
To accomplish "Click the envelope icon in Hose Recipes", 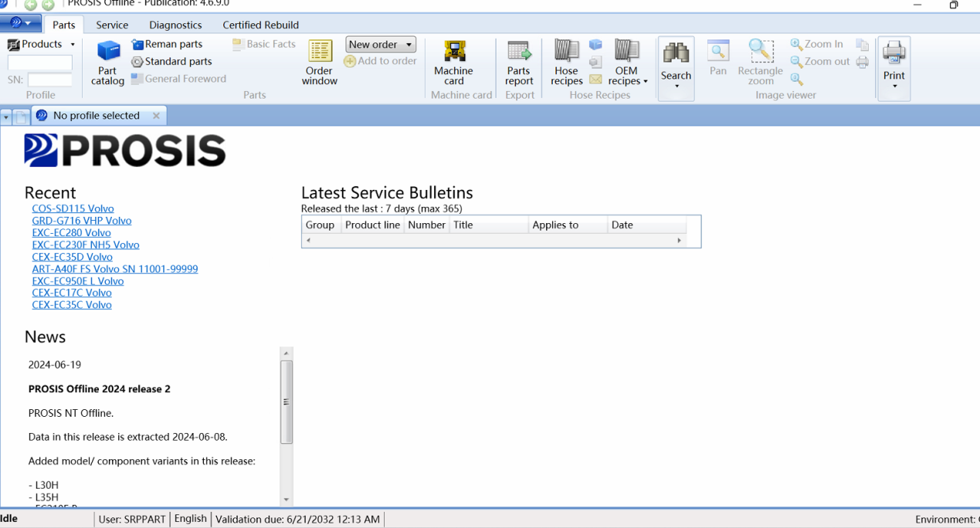I will pos(595,79).
